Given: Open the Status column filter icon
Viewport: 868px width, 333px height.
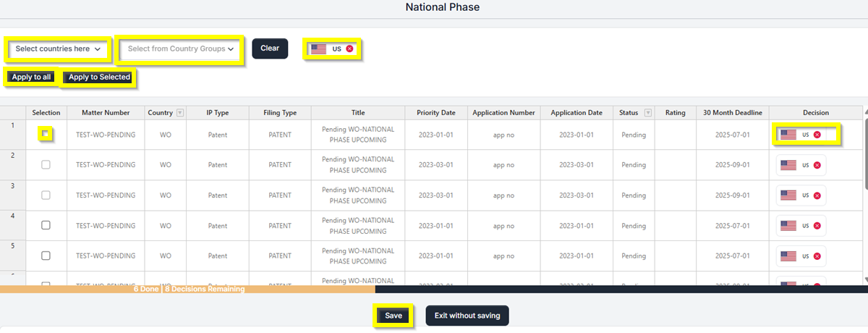Looking at the screenshot, I should click(x=647, y=113).
